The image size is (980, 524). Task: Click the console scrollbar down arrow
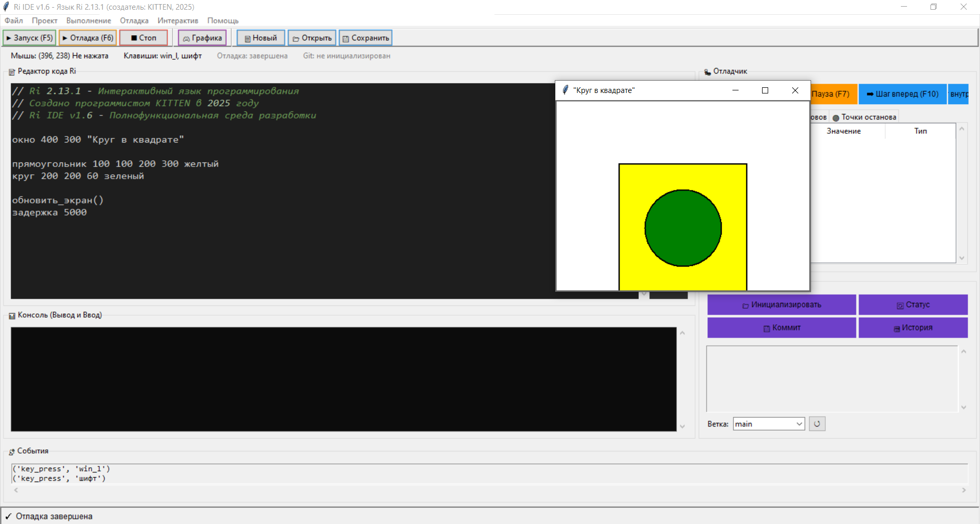(682, 426)
